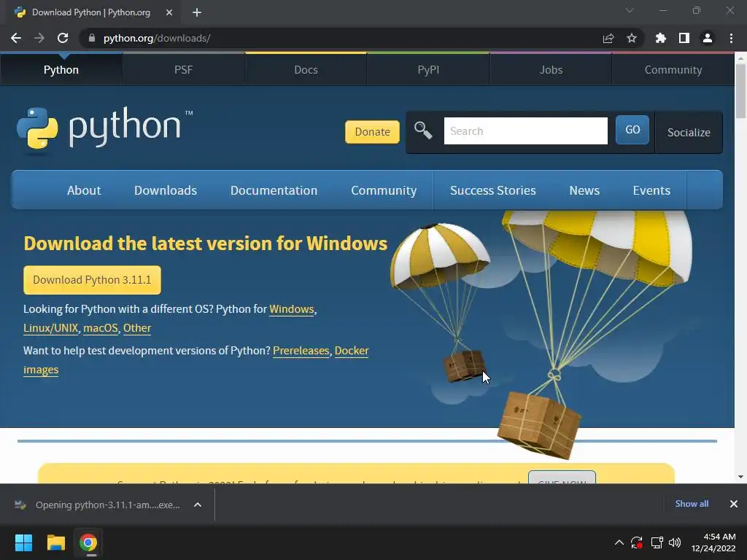This screenshot has height=560, width=747.
Task: Click Download Python 3.11.1 button
Action: pos(92,280)
